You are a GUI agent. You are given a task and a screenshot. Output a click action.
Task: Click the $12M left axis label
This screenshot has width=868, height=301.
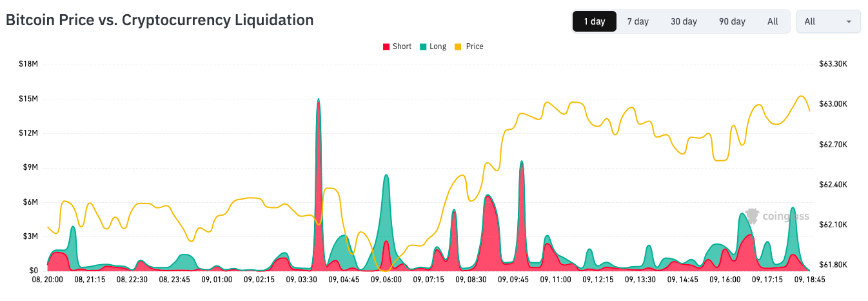pos(28,133)
